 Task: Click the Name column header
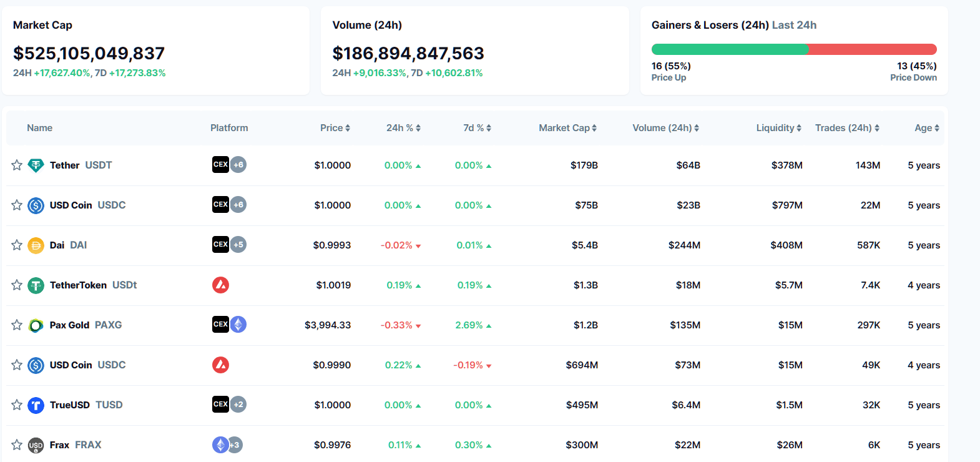click(x=39, y=127)
